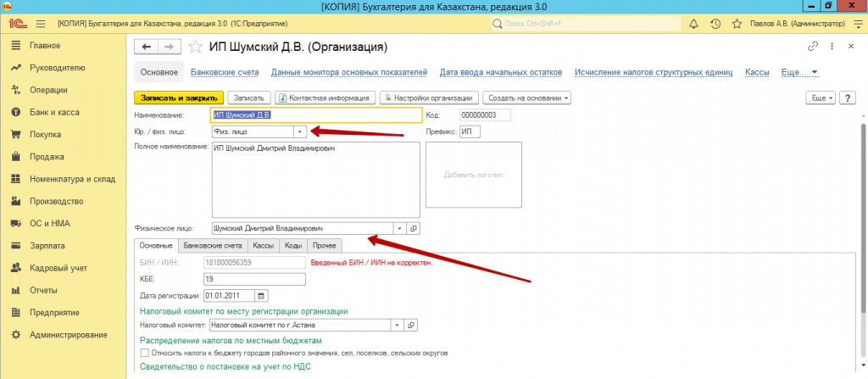Open form more-options vertical dots
The height and width of the screenshot is (379, 868).
(832, 47)
